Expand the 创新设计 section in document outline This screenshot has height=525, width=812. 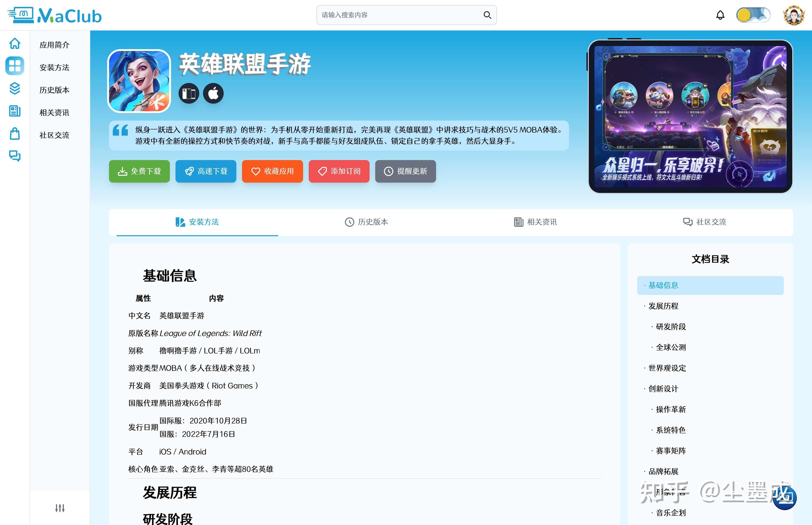pyautogui.click(x=662, y=389)
